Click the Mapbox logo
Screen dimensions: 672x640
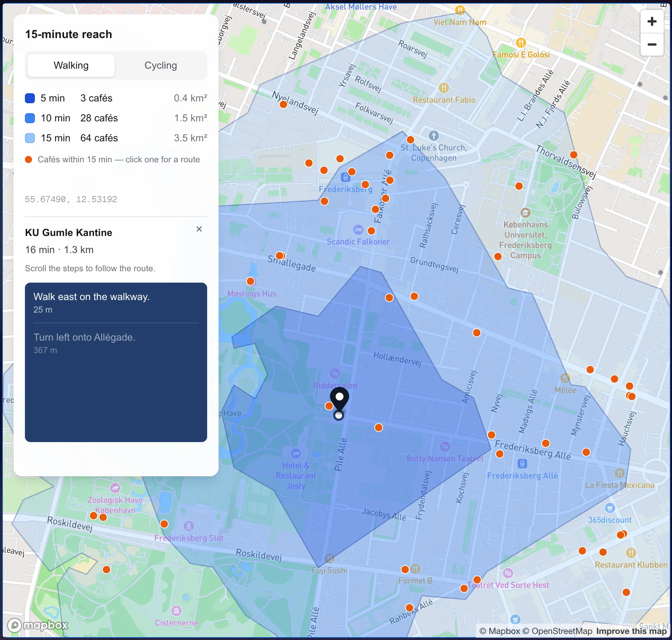[x=38, y=625]
